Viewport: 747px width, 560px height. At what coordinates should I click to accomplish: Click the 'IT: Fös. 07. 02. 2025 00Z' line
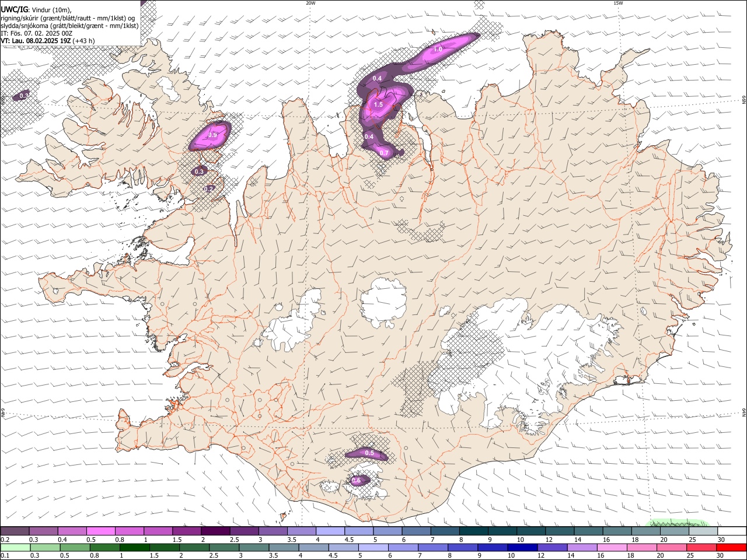click(37, 33)
